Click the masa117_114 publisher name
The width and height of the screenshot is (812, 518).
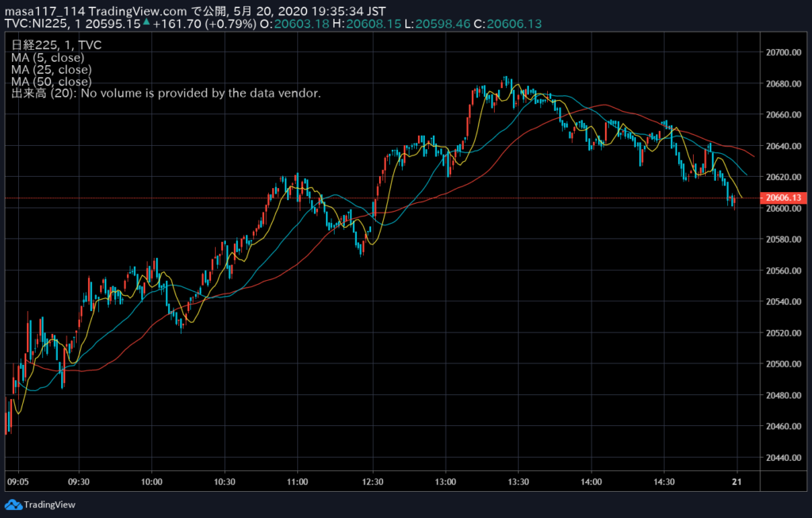coord(45,11)
